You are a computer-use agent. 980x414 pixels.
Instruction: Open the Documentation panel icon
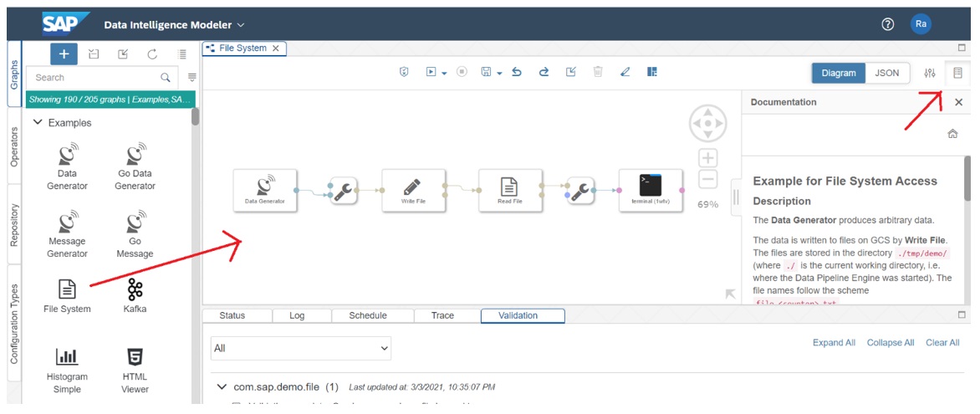pos(957,73)
